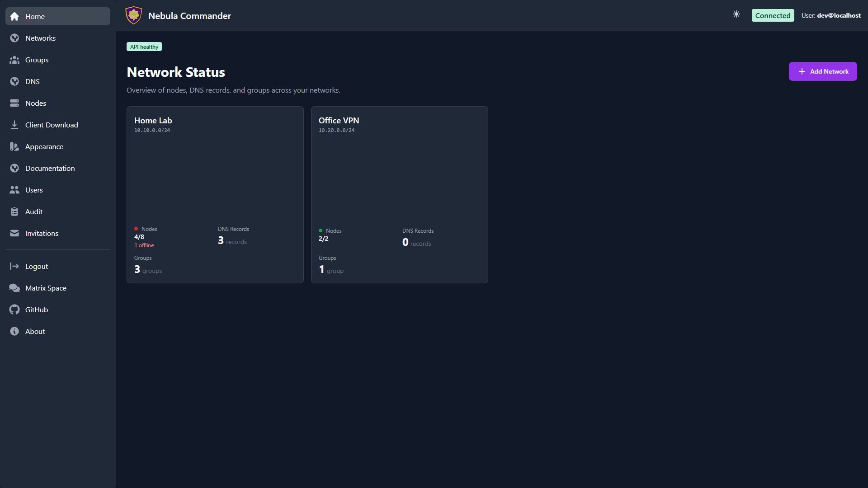Click the Nodes server icon
Screen dimensions: 868x488
click(14, 103)
